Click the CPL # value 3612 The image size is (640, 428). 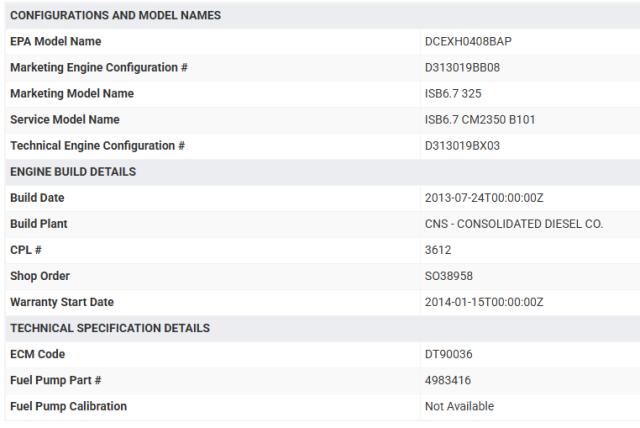click(x=439, y=250)
